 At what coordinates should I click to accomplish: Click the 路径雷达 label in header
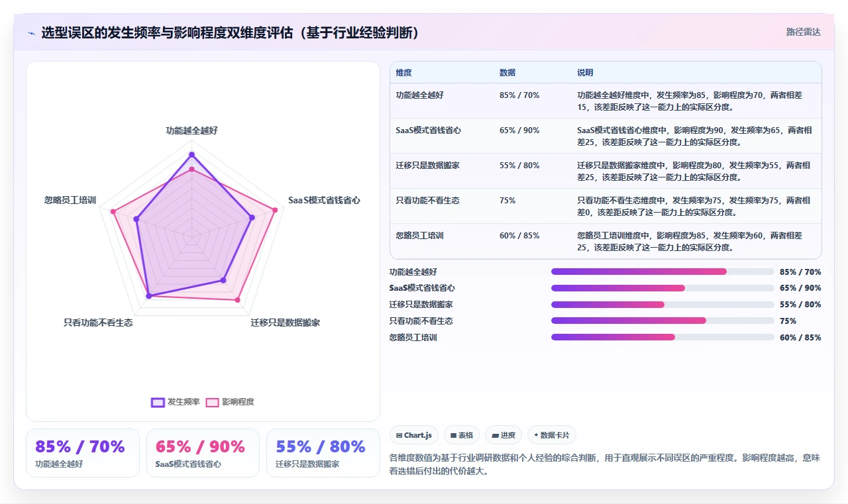click(803, 32)
